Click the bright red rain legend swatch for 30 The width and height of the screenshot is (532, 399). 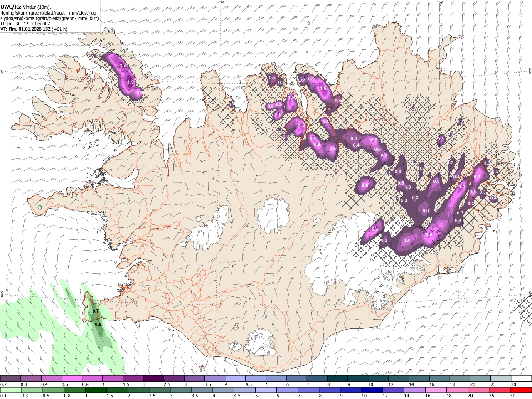tap(521, 390)
